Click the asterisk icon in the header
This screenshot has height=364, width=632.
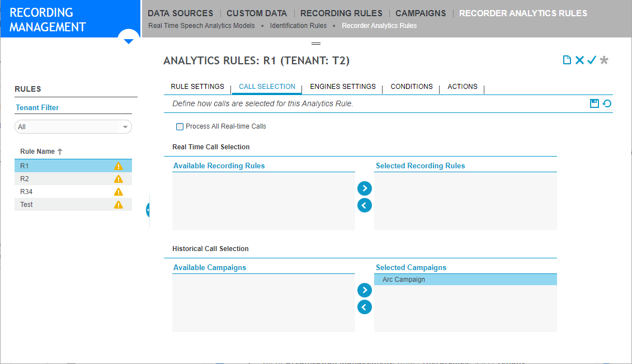604,60
